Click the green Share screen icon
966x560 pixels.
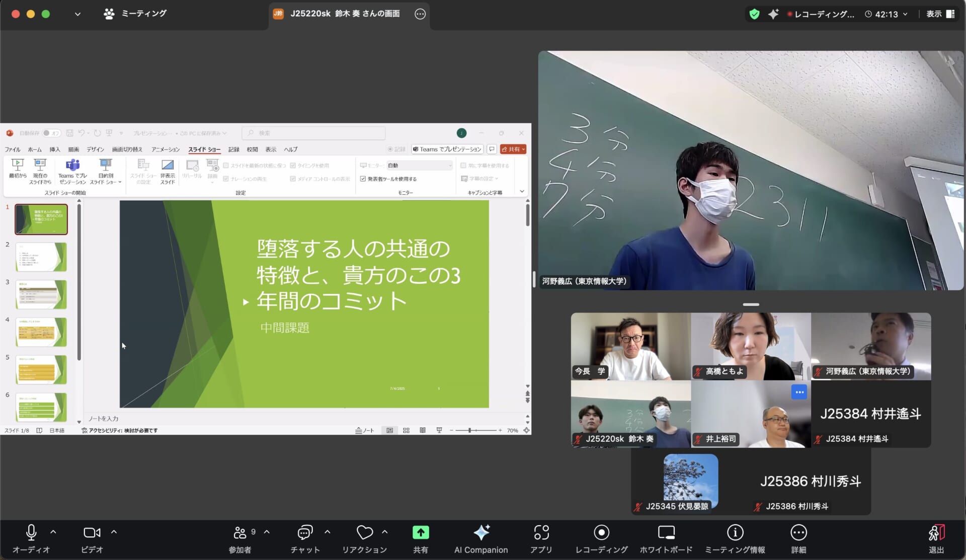pos(421,532)
